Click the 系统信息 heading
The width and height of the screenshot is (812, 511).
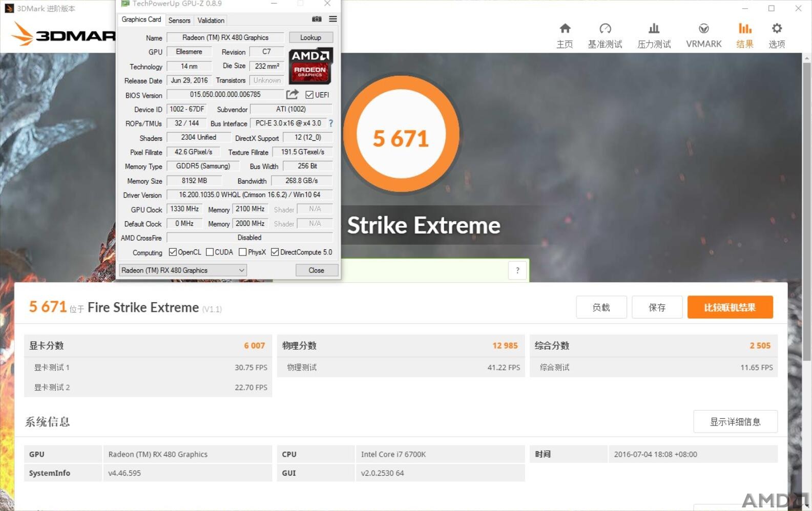click(x=48, y=422)
